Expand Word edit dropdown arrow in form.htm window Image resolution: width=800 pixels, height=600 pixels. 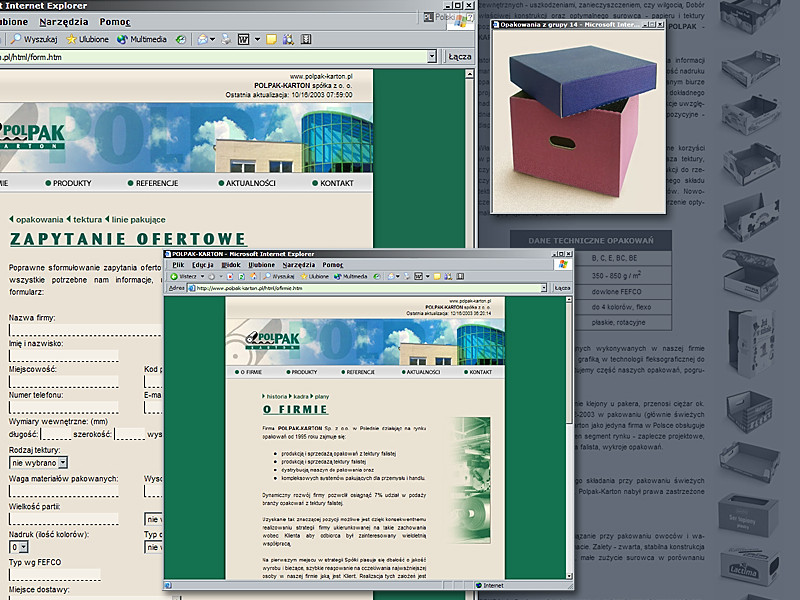click(257, 39)
